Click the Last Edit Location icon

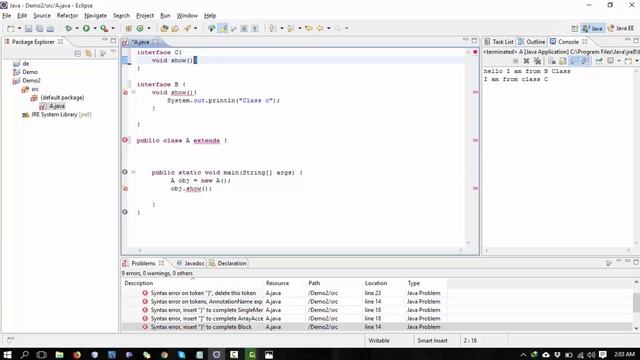coord(309,28)
